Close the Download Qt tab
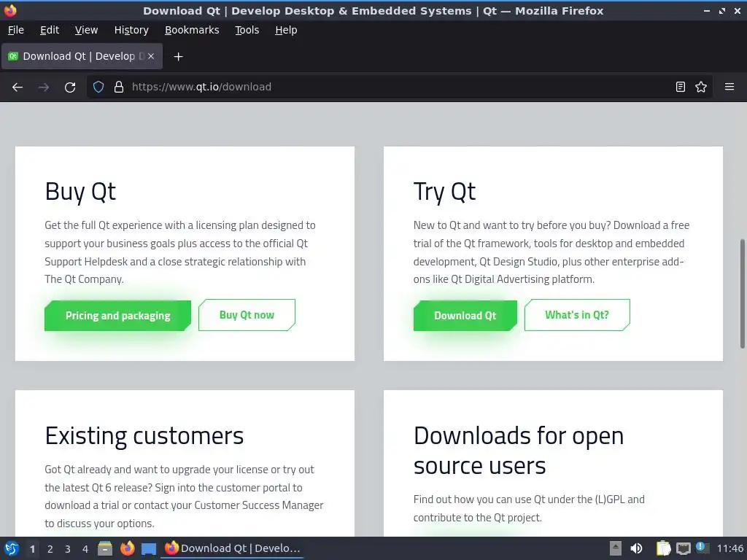This screenshot has height=560, width=747. 151,56
